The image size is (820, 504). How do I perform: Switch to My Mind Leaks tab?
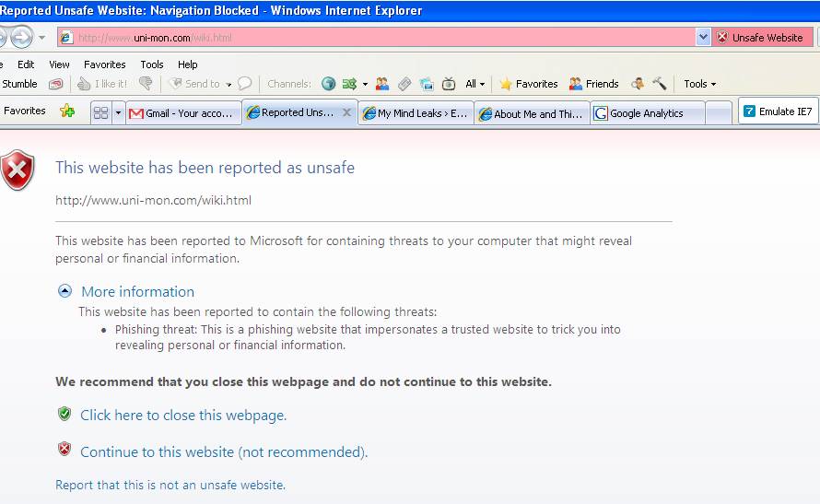(x=416, y=113)
